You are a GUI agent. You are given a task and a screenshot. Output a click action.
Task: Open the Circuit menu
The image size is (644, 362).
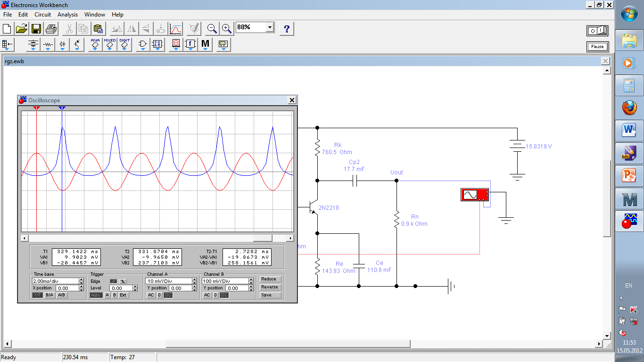point(43,15)
